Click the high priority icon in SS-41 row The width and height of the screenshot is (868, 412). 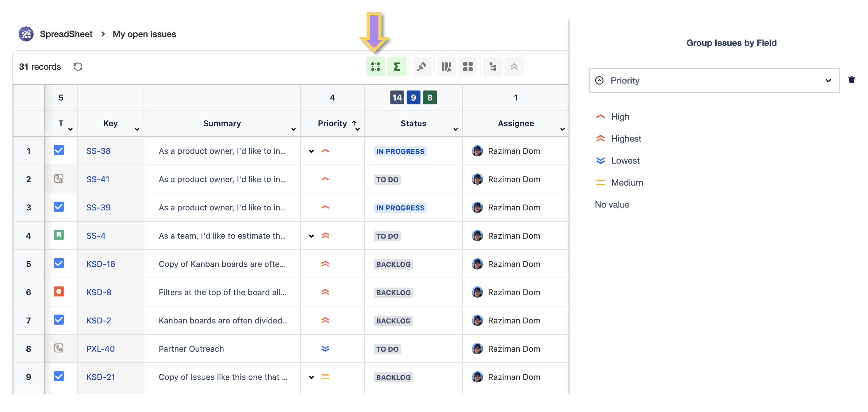[325, 179]
